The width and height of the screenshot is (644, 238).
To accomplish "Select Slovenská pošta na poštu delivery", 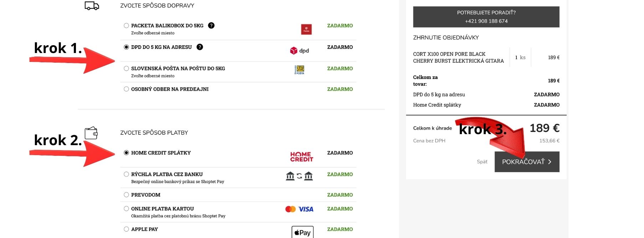I will [x=126, y=68].
